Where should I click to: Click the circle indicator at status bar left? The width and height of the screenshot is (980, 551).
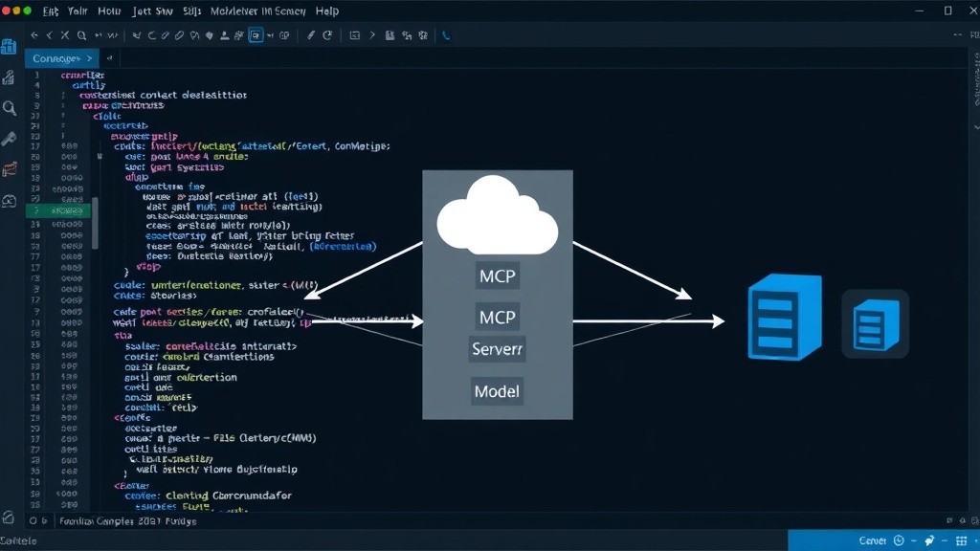coord(33,520)
